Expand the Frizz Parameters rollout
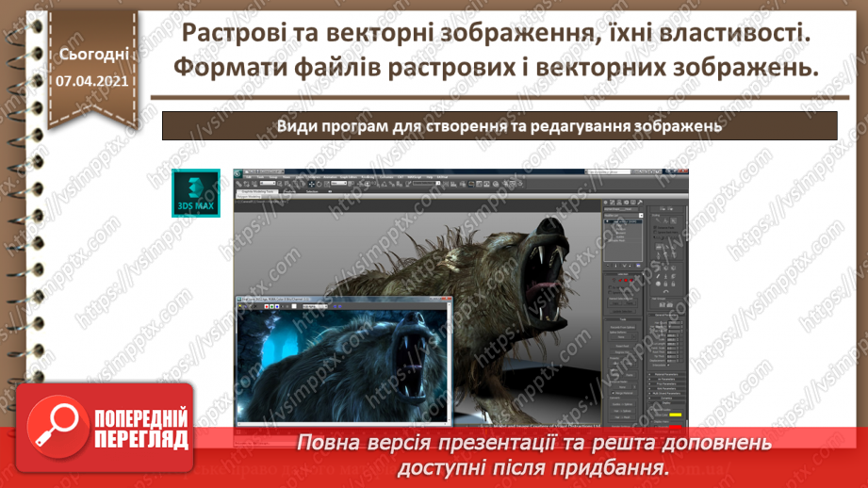The height and width of the screenshot is (488, 868). 666,384
